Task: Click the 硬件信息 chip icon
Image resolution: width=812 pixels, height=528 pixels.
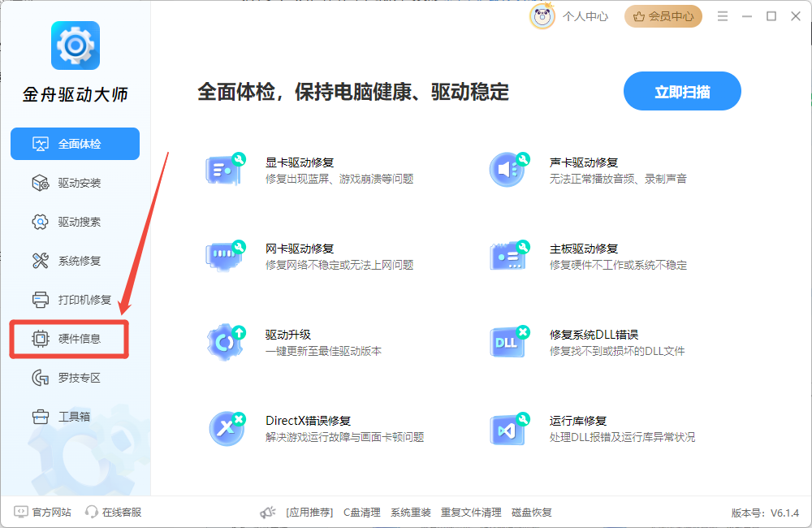Action: click(x=41, y=339)
